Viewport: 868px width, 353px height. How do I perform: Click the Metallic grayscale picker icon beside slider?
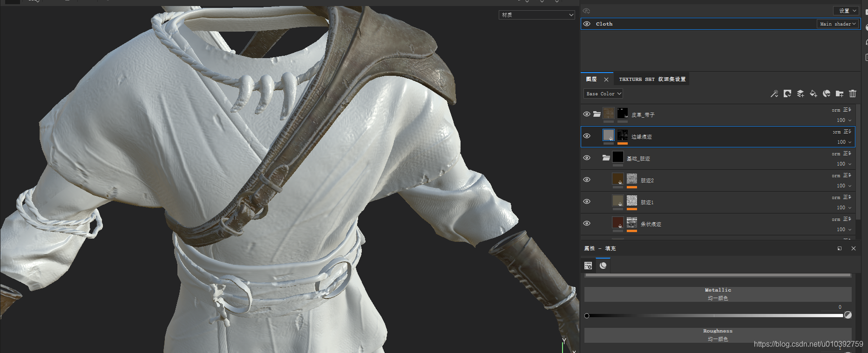(848, 315)
